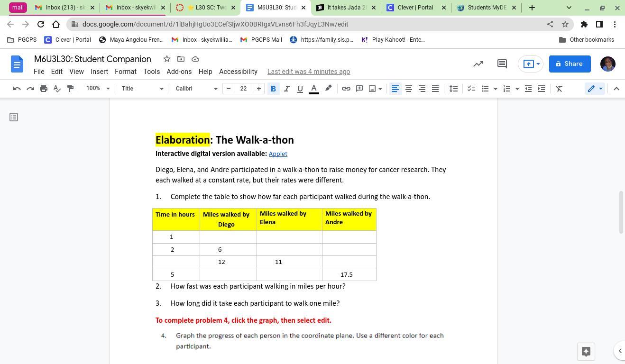Click the Undo icon in toolbar
The width and height of the screenshot is (625, 364).
pyautogui.click(x=17, y=89)
